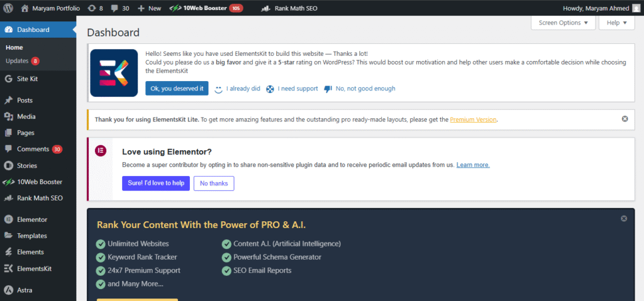644x301 pixels.
Task: Click the Rank Math SEO chart sidebar icon
Action: (x=8, y=198)
